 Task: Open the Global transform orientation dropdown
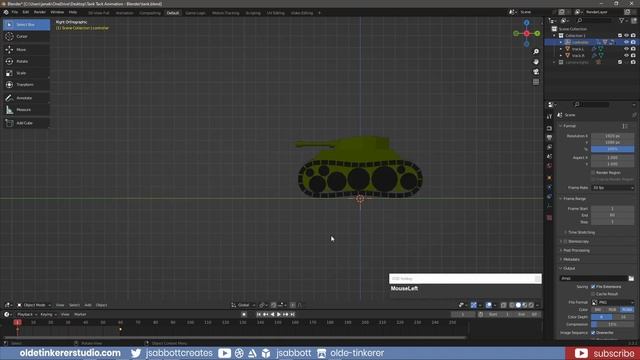(244, 305)
